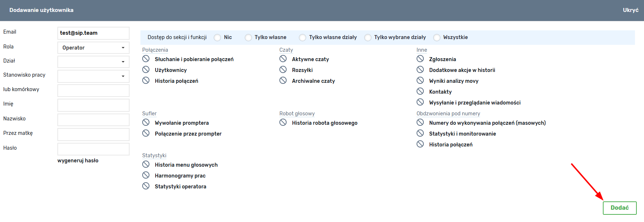The image size is (644, 222).
Task: Select the Nic radio button
Action: click(x=217, y=38)
